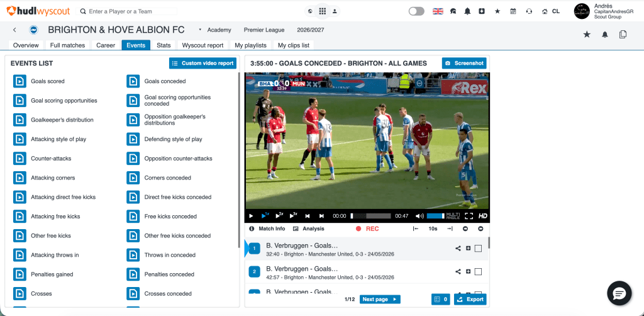Viewport: 644px width, 316px height.
Task: Play the Penalties gained event videos
Action: point(19,274)
